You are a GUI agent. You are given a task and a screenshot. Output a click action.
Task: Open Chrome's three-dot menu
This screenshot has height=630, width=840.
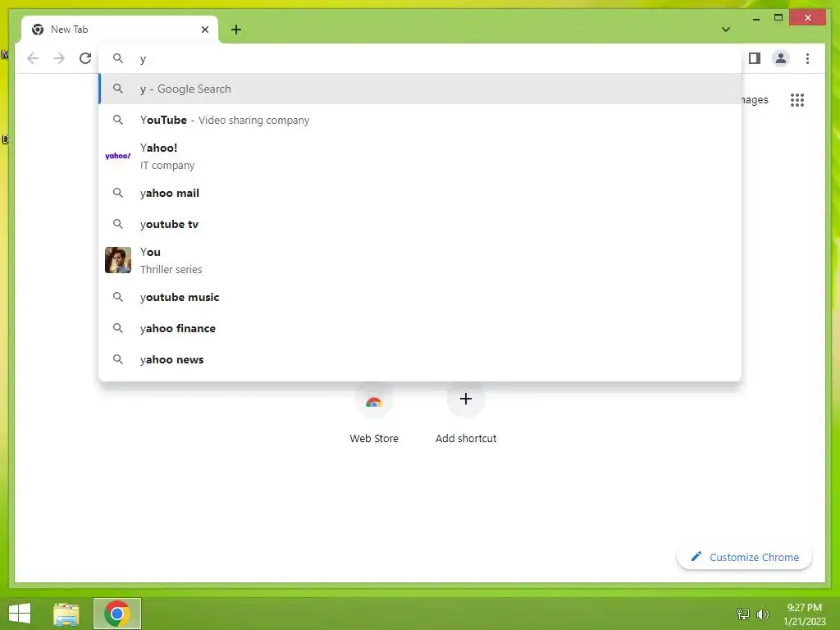pyautogui.click(x=807, y=58)
